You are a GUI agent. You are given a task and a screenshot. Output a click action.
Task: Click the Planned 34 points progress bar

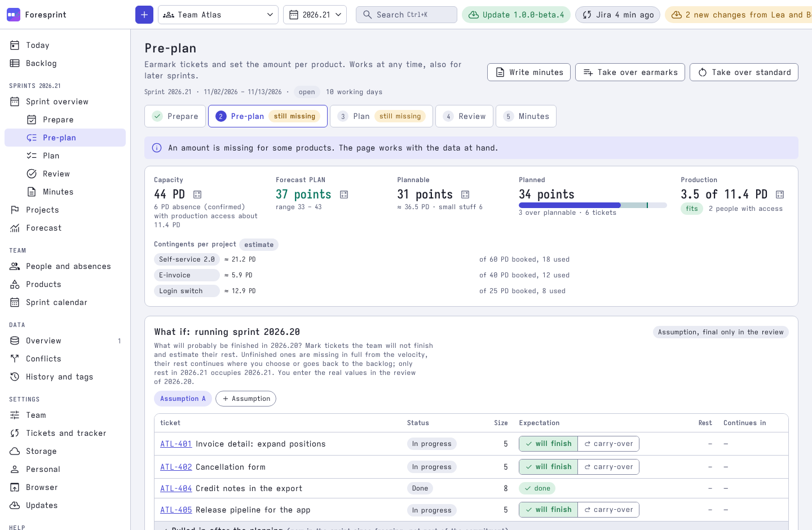pyautogui.click(x=593, y=205)
